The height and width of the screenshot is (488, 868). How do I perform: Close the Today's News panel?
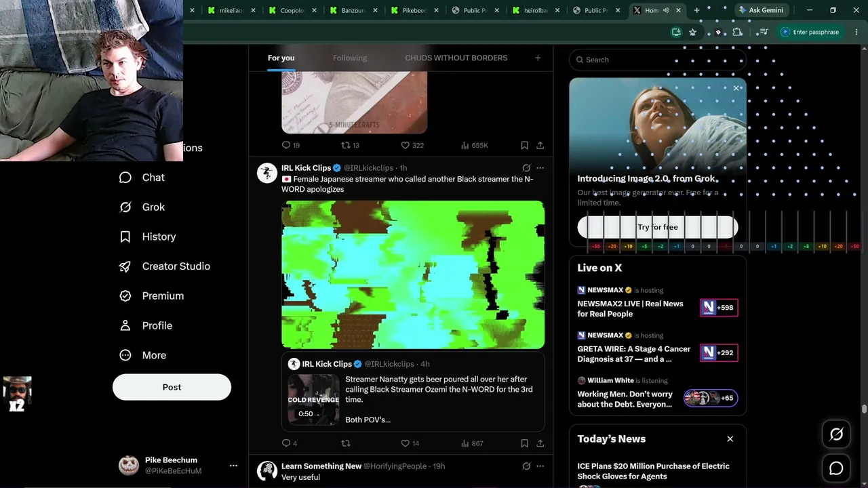tap(730, 439)
